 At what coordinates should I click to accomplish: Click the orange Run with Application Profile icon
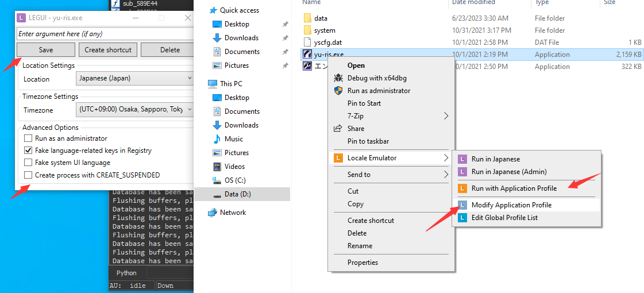pos(463,188)
